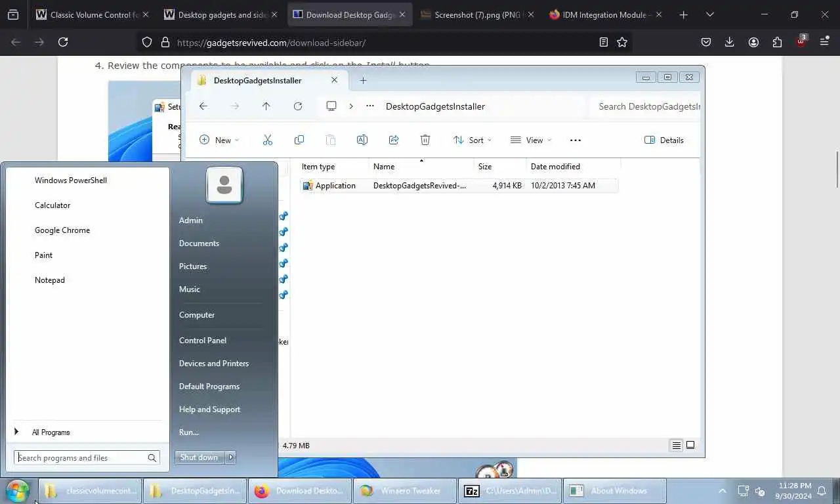Switch to Classic Volume Control tab
This screenshot has width=840, height=504.
[92, 14]
